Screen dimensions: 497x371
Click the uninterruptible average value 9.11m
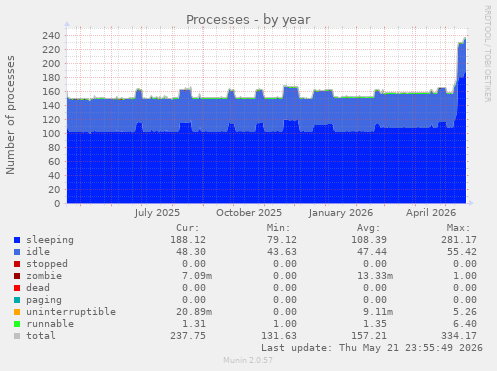[378, 312]
